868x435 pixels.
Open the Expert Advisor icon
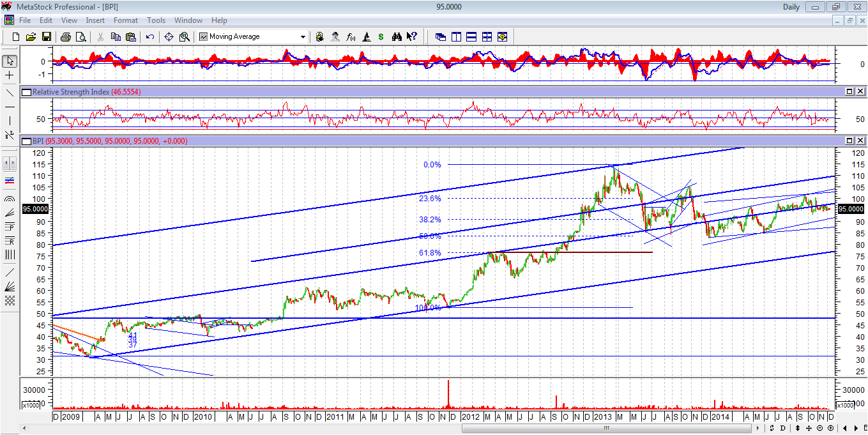(335, 36)
